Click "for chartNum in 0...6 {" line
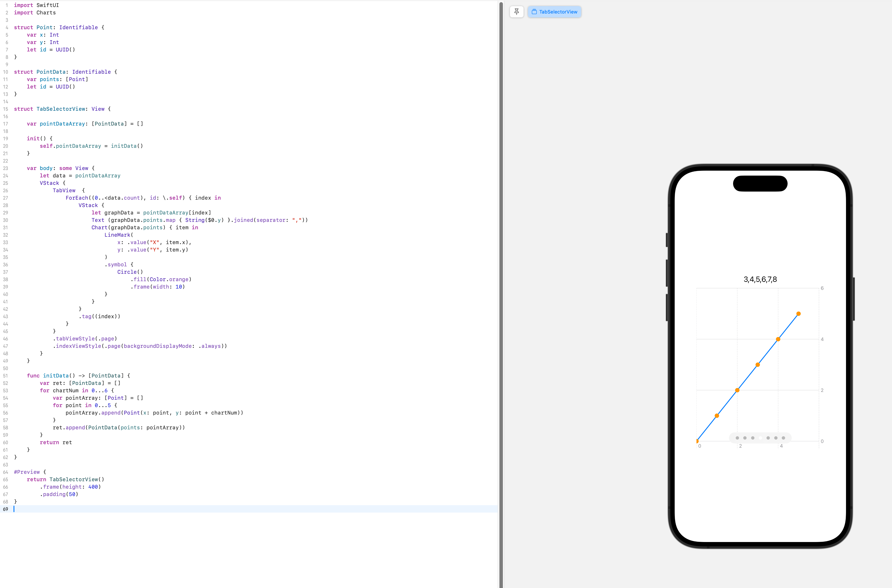 (x=77, y=391)
